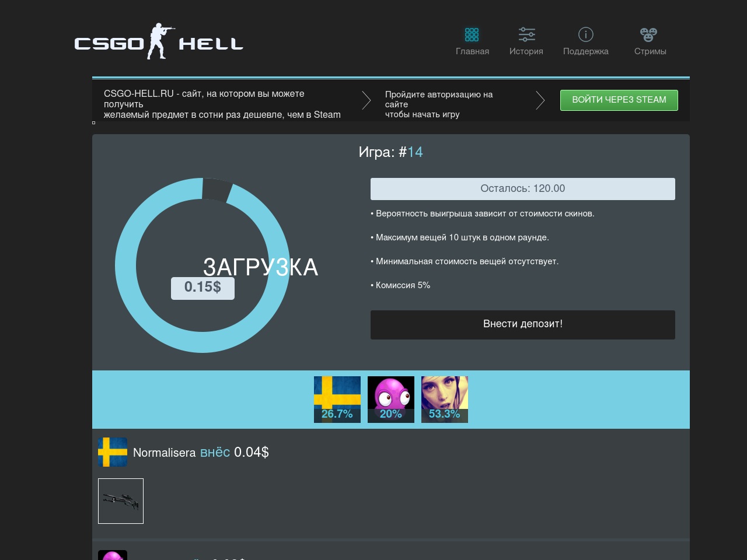Open the Поддержка menu label
The height and width of the screenshot is (560, 747).
586,51
